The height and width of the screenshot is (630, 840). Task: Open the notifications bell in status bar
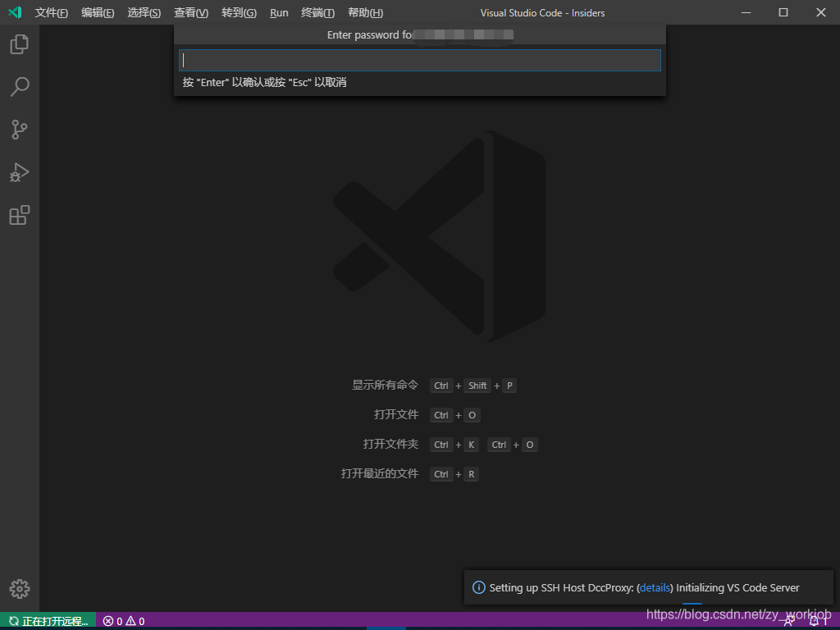click(815, 622)
